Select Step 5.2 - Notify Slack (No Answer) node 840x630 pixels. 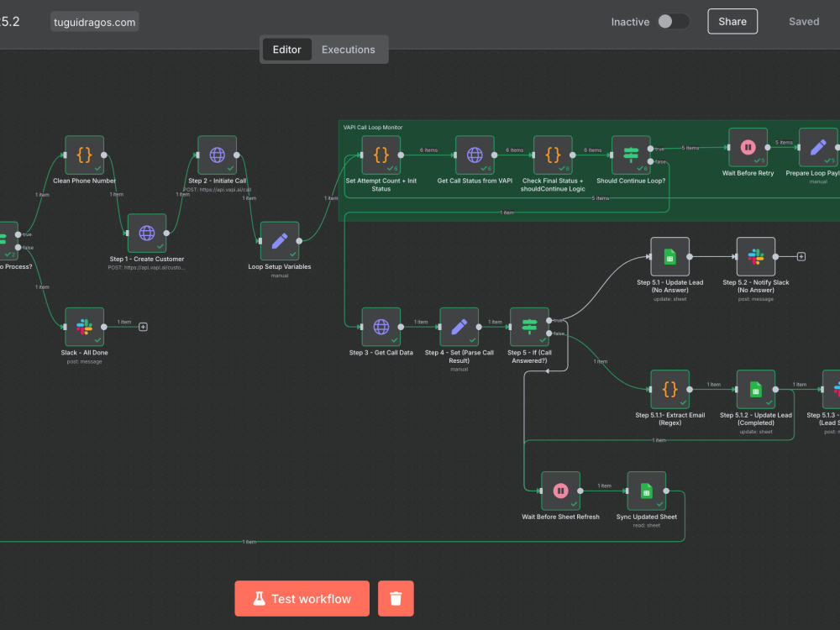pos(756,256)
